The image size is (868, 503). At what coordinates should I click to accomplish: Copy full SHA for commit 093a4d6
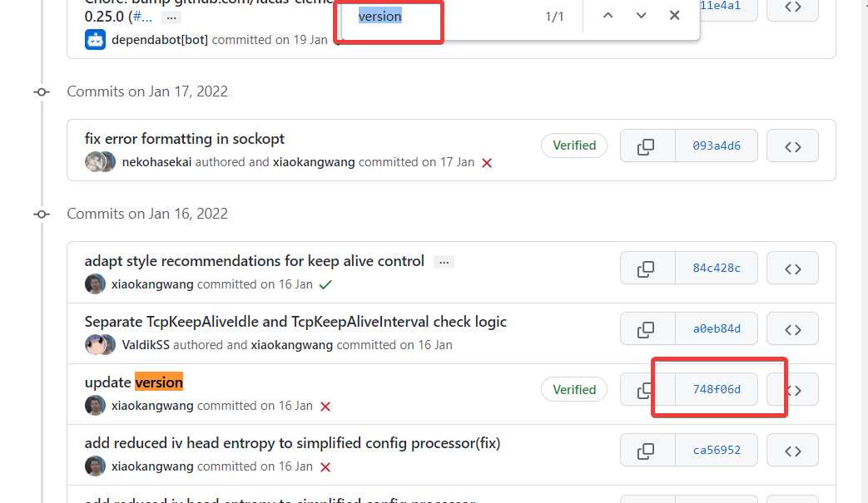[647, 147]
